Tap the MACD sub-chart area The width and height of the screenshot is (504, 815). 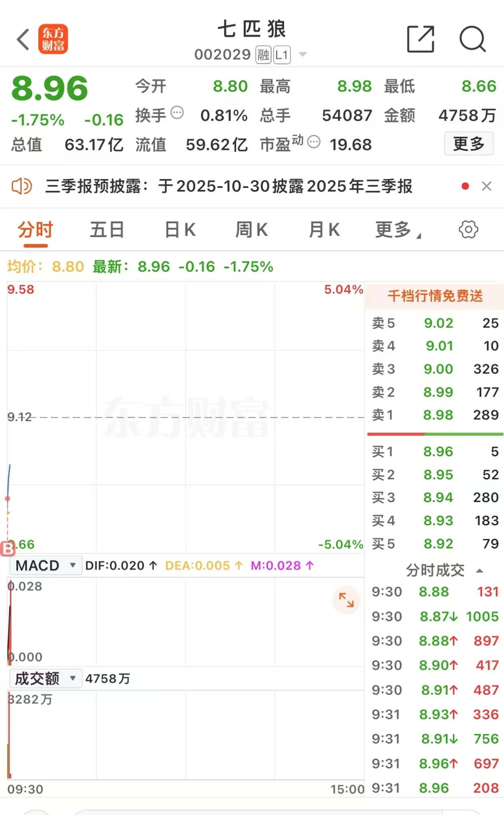point(185,621)
